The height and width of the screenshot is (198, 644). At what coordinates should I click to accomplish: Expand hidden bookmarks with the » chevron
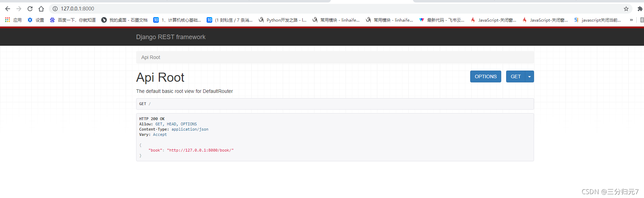[631, 20]
